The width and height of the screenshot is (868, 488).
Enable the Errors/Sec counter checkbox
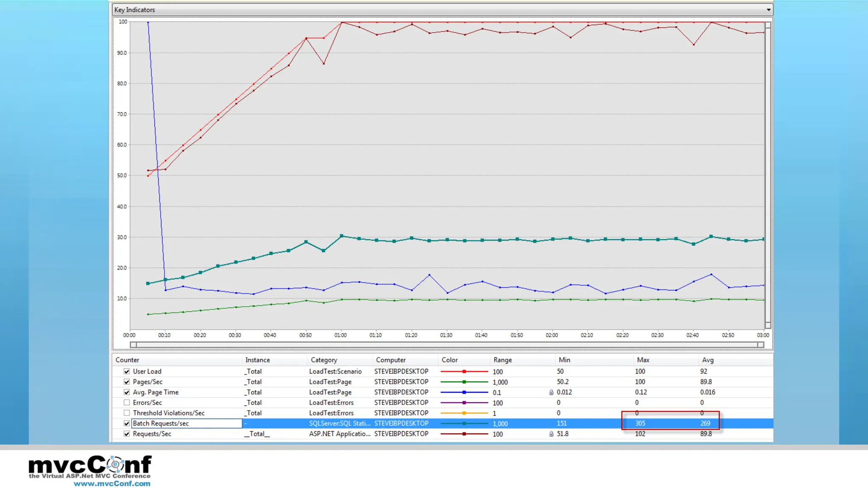tap(127, 403)
